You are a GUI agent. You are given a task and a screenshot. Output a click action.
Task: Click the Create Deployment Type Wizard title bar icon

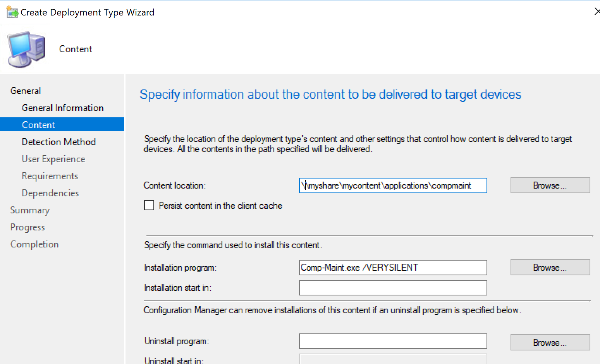pyautogui.click(x=11, y=11)
